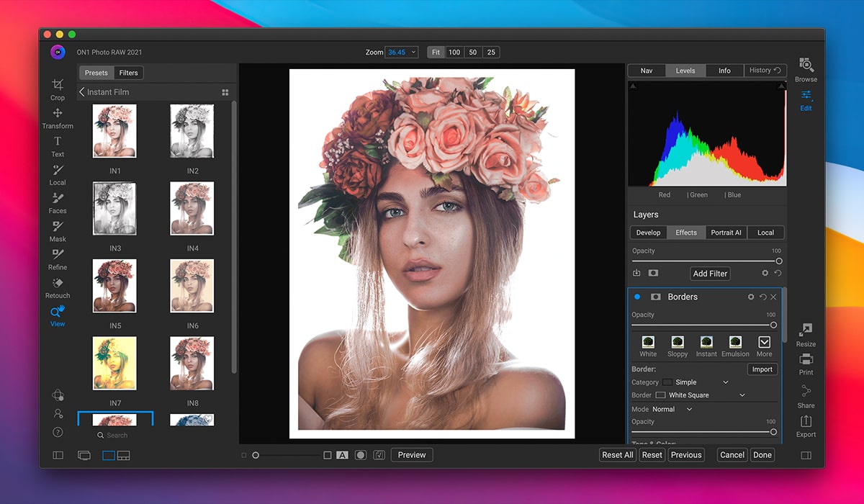Click the Export icon
The width and height of the screenshot is (864, 504).
coord(806,422)
